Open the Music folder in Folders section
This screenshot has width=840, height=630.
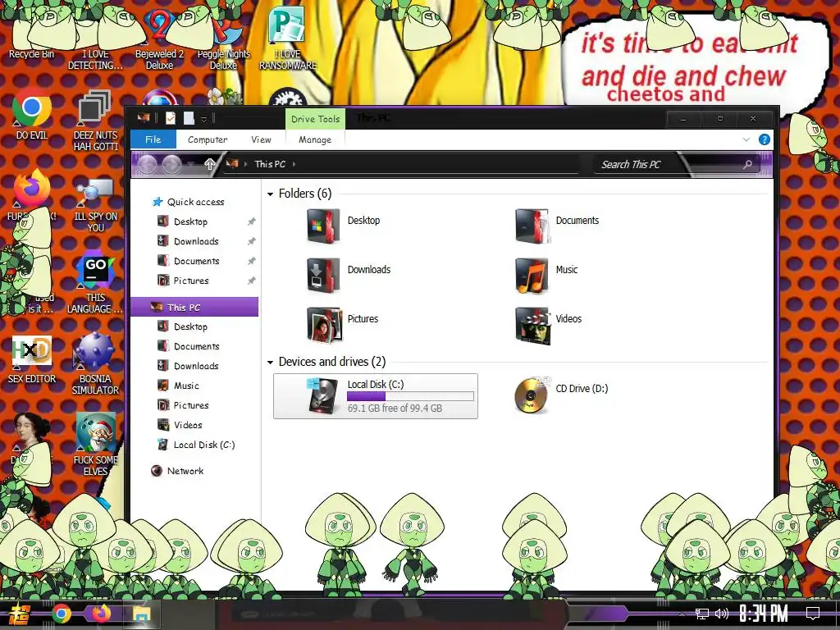coord(546,275)
